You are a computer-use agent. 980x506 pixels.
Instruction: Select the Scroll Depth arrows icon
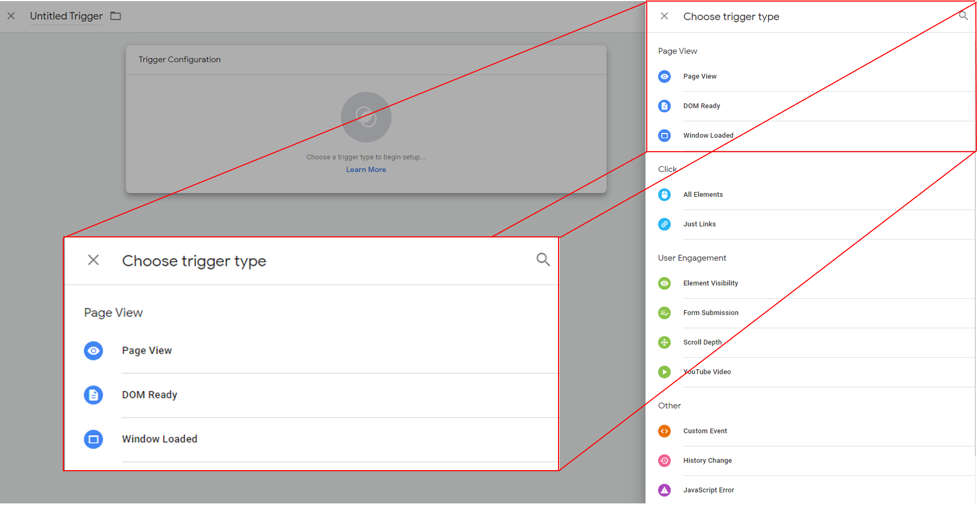point(664,343)
